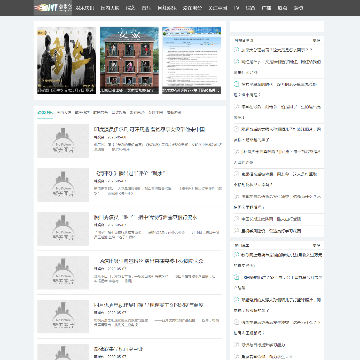The height and width of the screenshot is (360, 360).
Task: Open the first article headline link
Action: coord(149,129)
